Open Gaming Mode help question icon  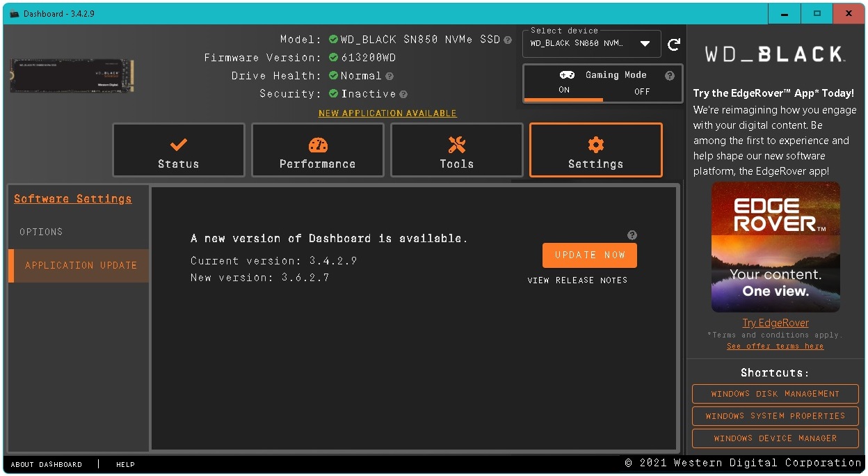click(x=670, y=76)
